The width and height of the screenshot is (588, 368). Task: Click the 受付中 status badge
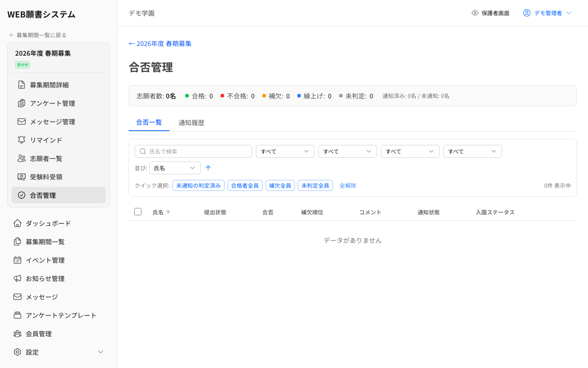[x=23, y=65]
